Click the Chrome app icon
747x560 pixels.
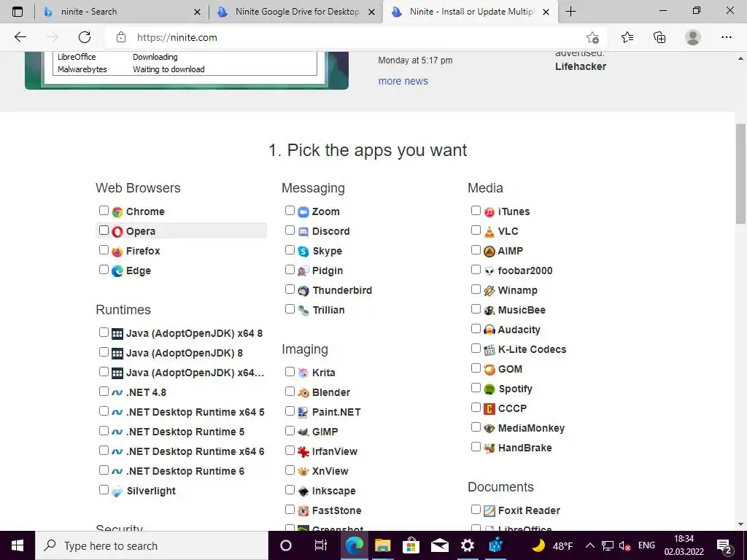click(x=117, y=212)
